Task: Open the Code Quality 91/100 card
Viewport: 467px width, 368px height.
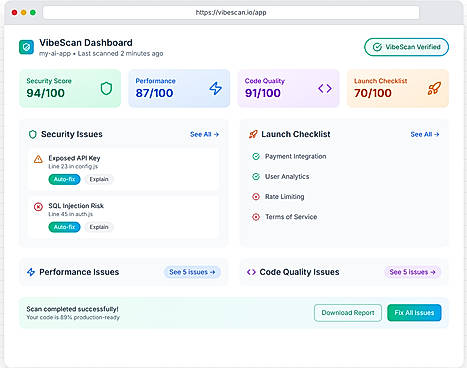Action: point(288,88)
